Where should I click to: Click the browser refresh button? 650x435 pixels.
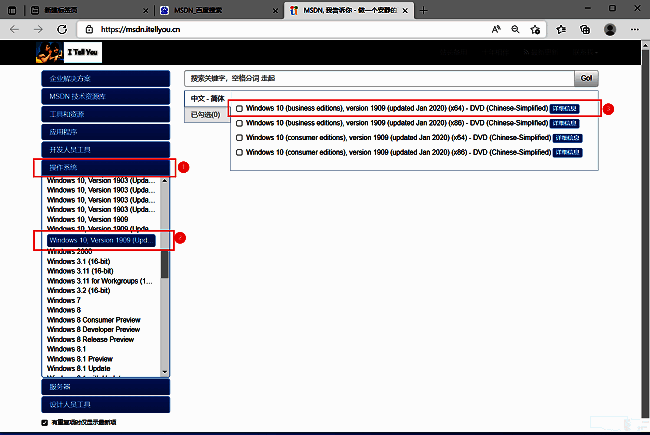(x=63, y=30)
